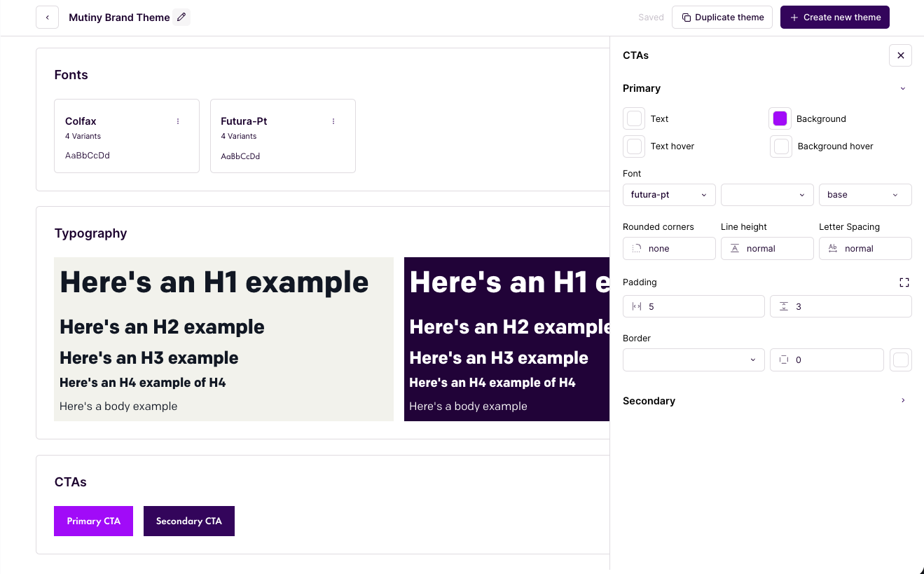The image size is (924, 574).
Task: Open the Colfax font options menu
Action: pyautogui.click(x=178, y=121)
